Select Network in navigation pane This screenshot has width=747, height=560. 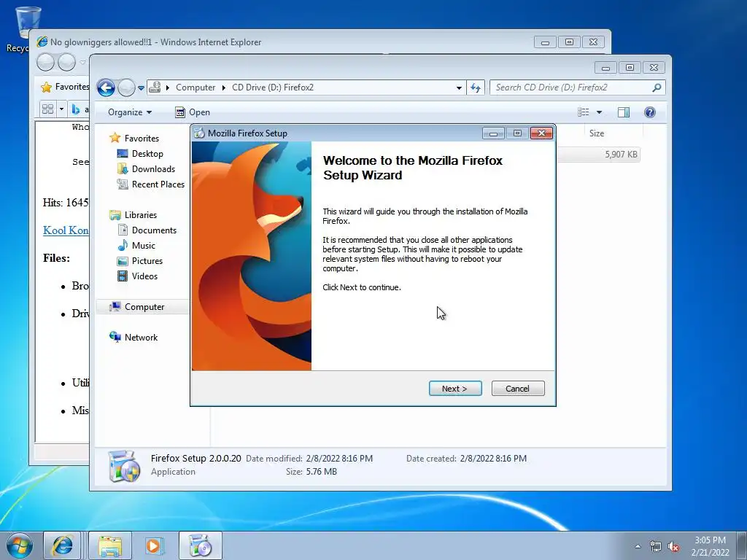click(141, 337)
